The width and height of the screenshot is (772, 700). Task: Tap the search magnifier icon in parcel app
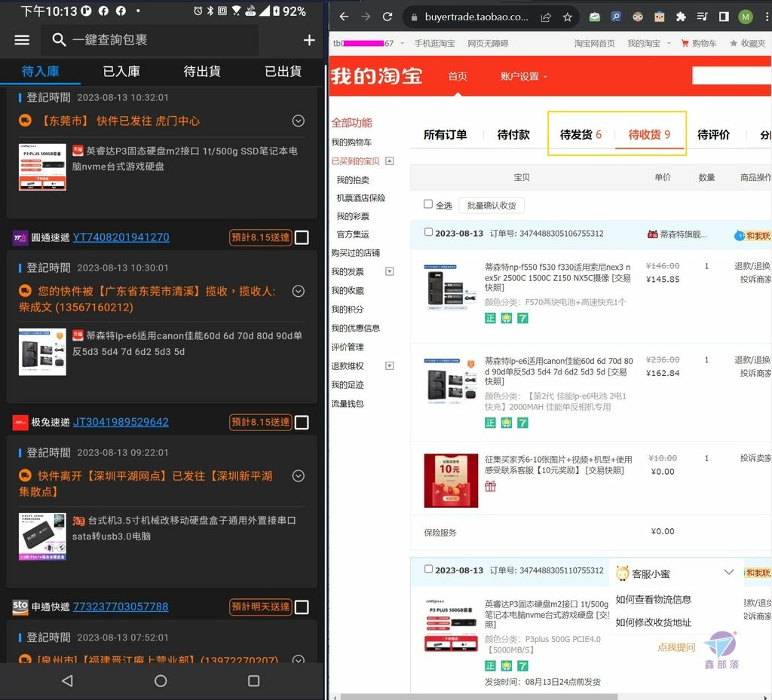pyautogui.click(x=59, y=40)
